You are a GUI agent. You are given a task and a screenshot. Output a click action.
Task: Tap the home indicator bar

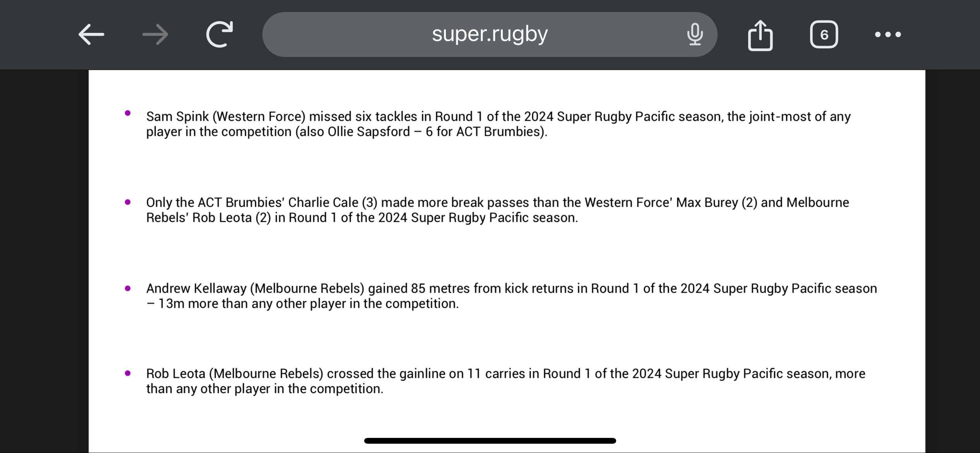[x=490, y=441]
